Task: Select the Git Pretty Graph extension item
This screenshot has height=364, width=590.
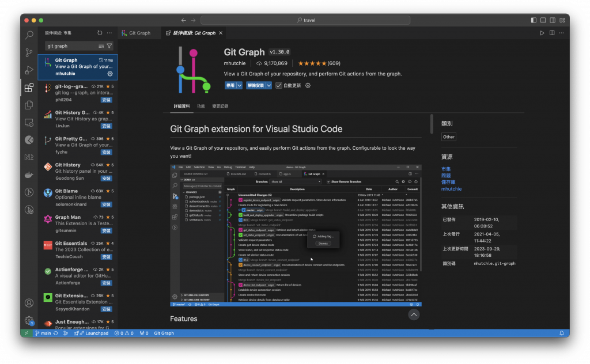Action: point(78,146)
